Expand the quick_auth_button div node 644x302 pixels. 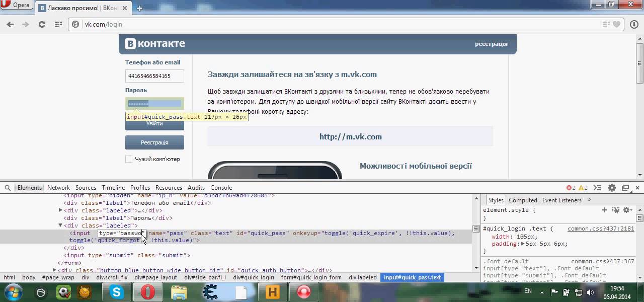(54, 270)
